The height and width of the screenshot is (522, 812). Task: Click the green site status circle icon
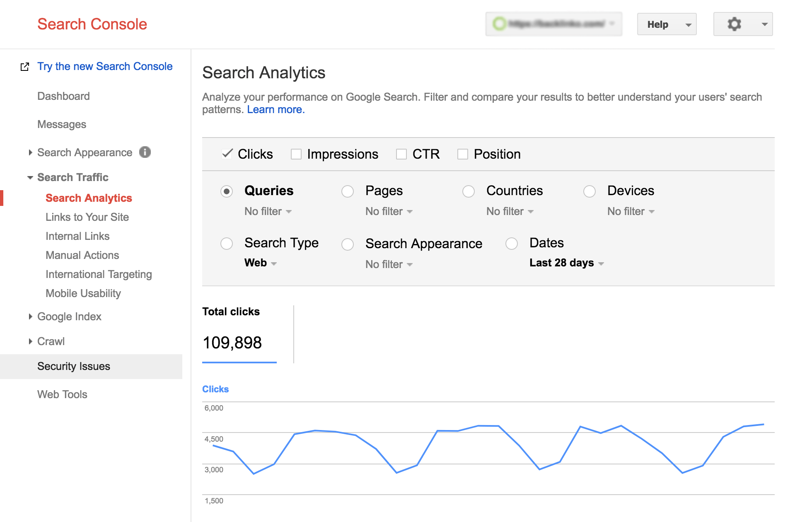(499, 24)
